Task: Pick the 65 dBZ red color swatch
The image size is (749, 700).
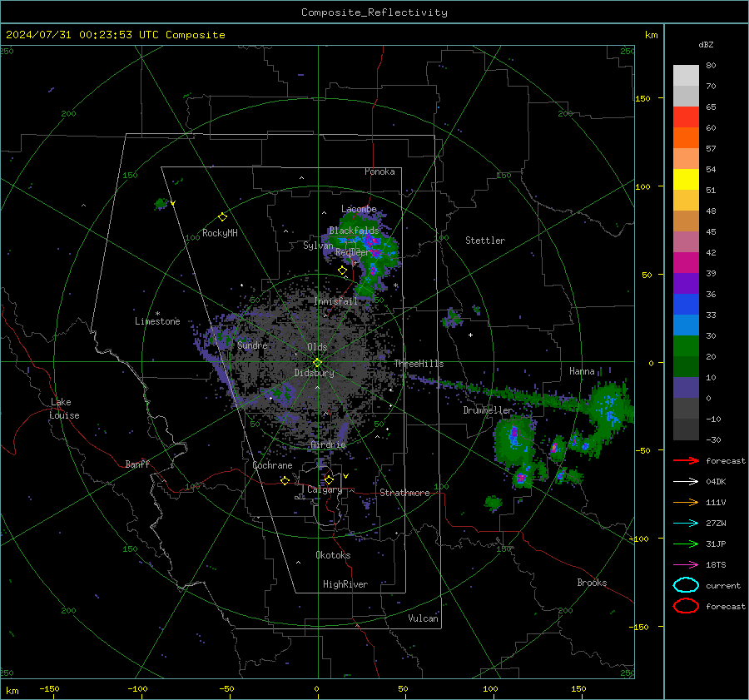Action: [x=686, y=117]
